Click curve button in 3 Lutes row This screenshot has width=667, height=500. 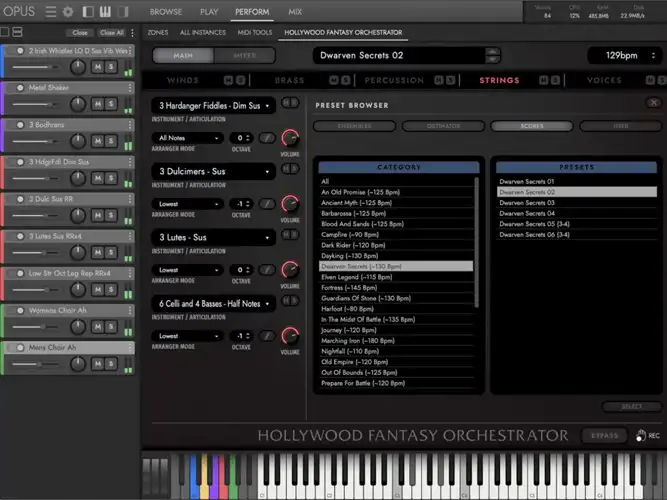[x=267, y=270]
